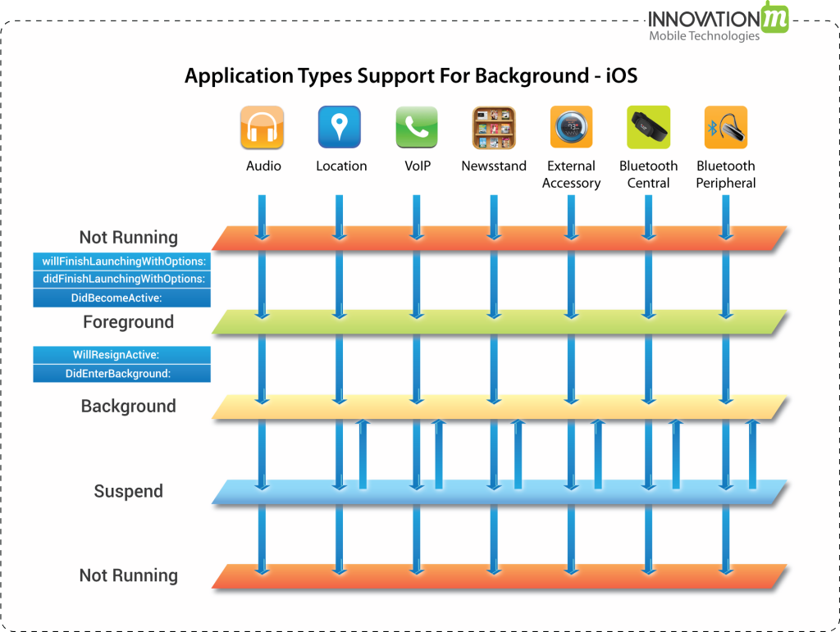840x632 pixels.
Task: Click the Bluetooth Peripheral headset icon
Action: pos(725,127)
